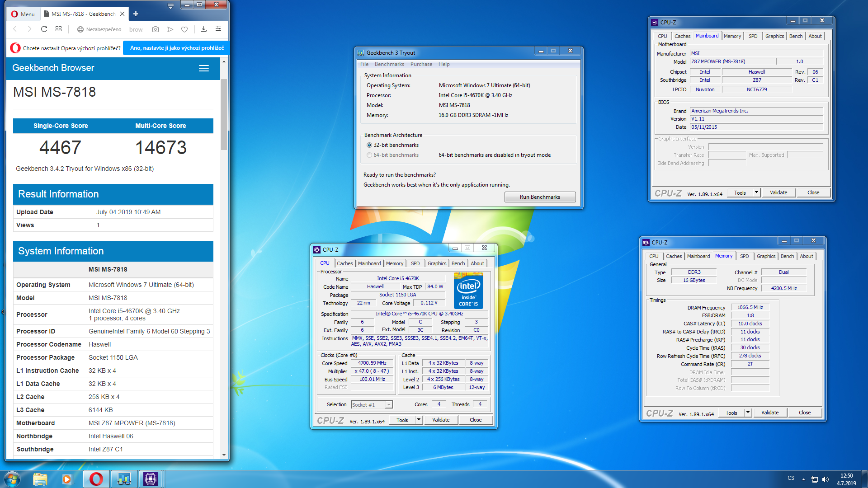This screenshot has width=868, height=488.
Task: Switch to SPD tab in bottom-center CPU-Z
Action: point(415,263)
